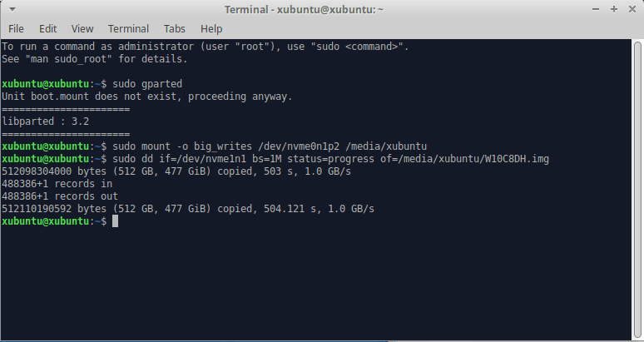Click the vertical scrollbar of the terminal
Image resolution: width=644 pixels, height=342 pixels.
(x=637, y=190)
